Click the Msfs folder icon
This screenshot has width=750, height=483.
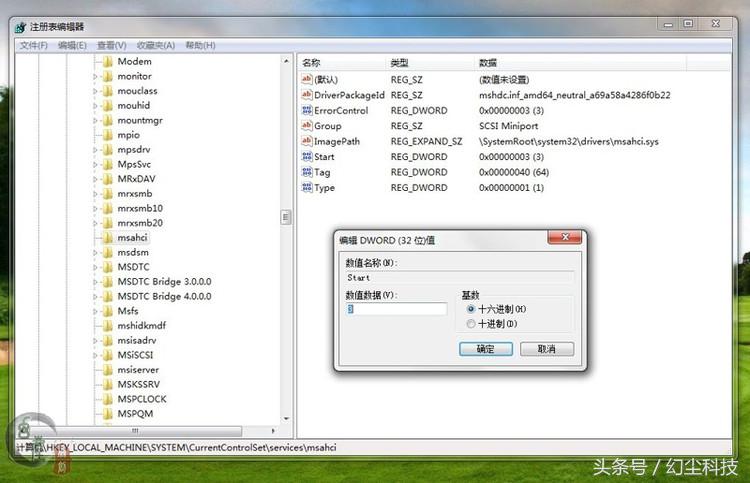108,311
